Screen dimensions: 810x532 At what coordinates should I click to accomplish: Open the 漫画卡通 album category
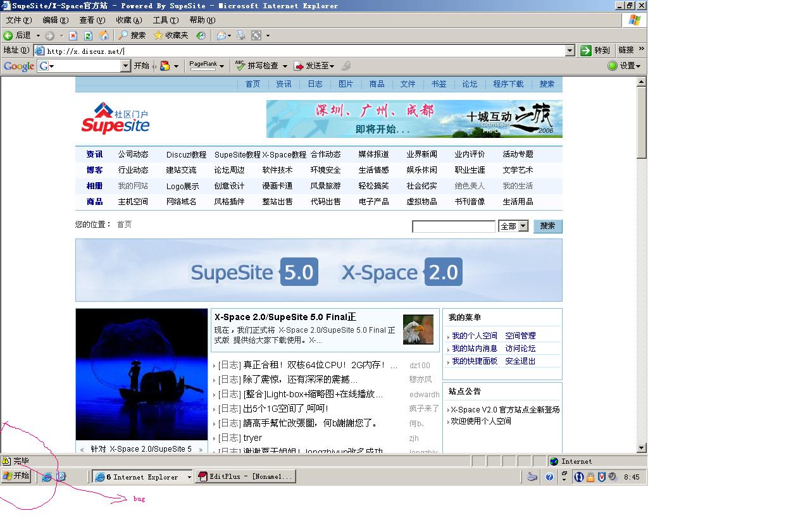277,186
